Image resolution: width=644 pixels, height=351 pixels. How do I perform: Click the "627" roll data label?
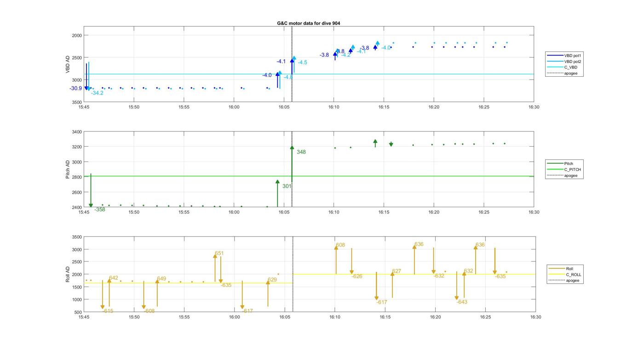coord(397,272)
